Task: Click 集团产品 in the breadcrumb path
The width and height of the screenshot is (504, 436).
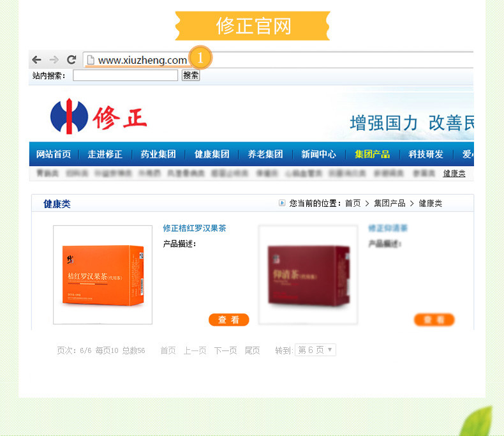Action: (389, 203)
